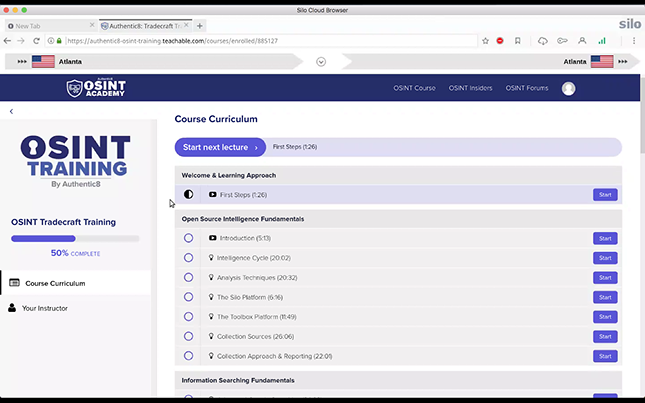Toggle The Silo Platform completion circle

coord(188,296)
